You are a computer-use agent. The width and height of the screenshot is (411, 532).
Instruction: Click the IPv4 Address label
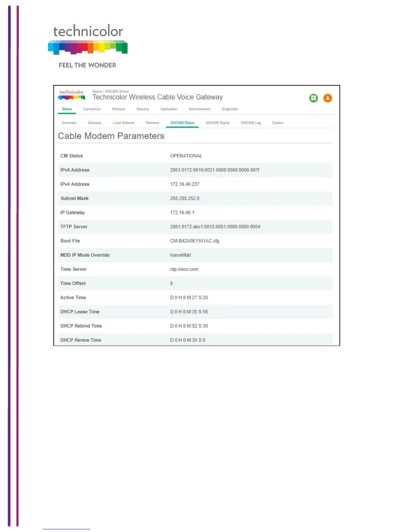pos(75,184)
